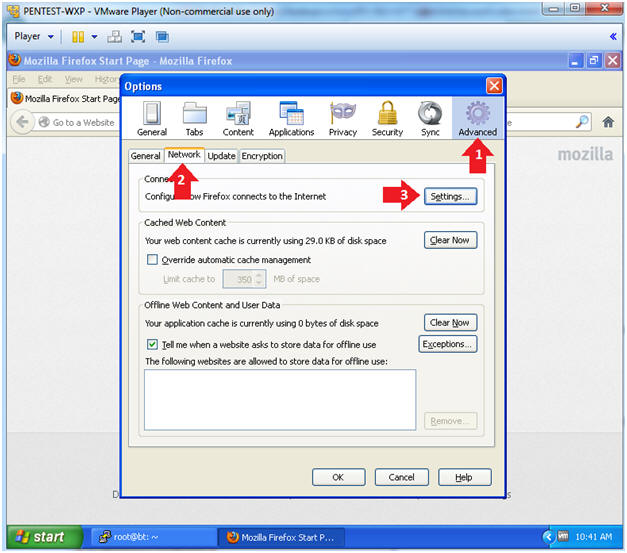Toggle Tell me when website asks checkbox
This screenshot has width=627, height=553.
click(x=152, y=344)
